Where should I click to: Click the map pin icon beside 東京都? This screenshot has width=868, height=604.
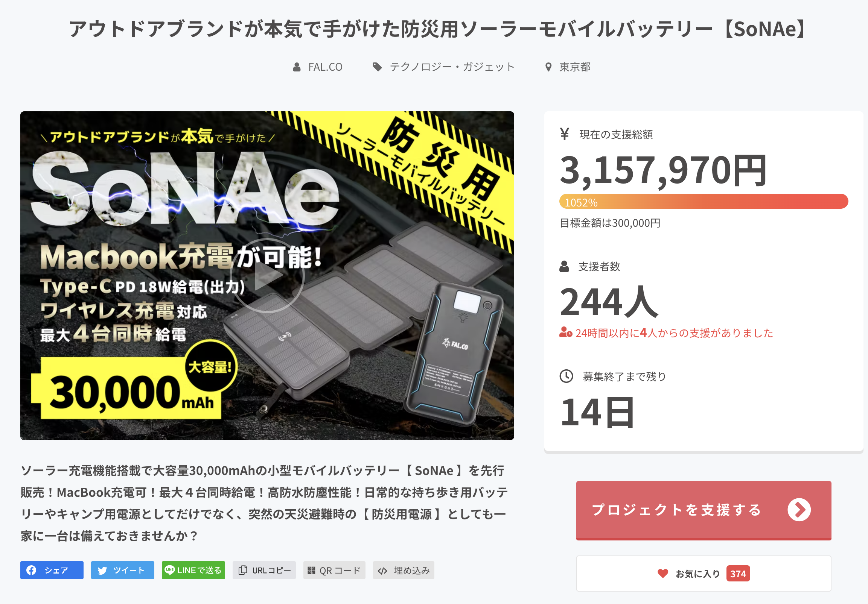pyautogui.click(x=548, y=67)
